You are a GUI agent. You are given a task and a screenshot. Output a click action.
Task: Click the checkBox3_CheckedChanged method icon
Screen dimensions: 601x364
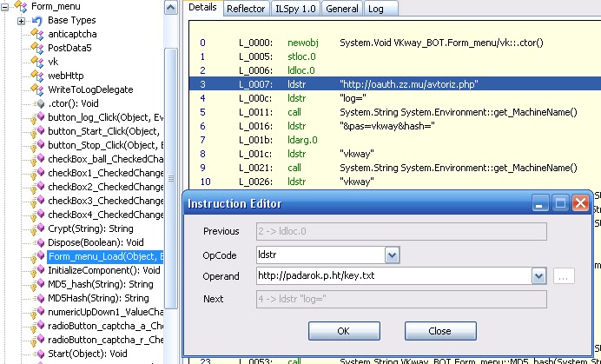click(x=38, y=201)
